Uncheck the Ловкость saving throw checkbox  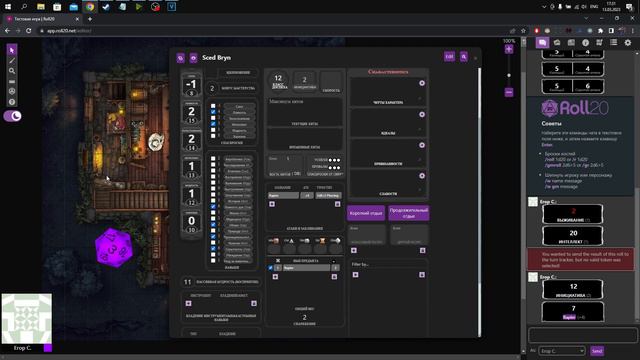point(213,112)
